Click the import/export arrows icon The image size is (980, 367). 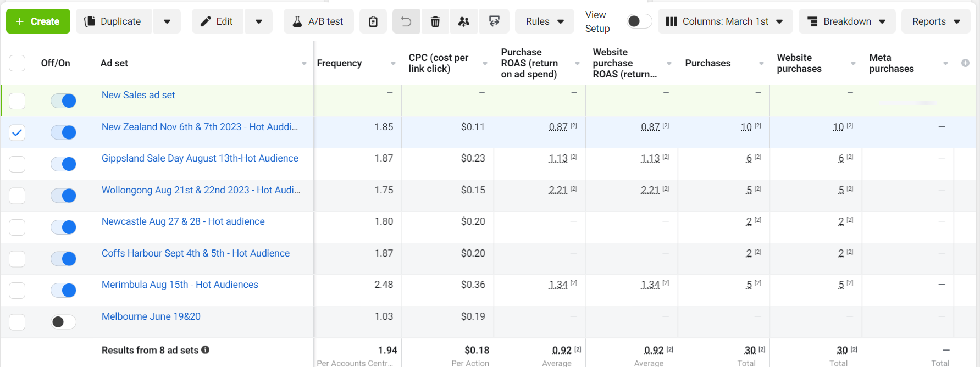(x=494, y=21)
